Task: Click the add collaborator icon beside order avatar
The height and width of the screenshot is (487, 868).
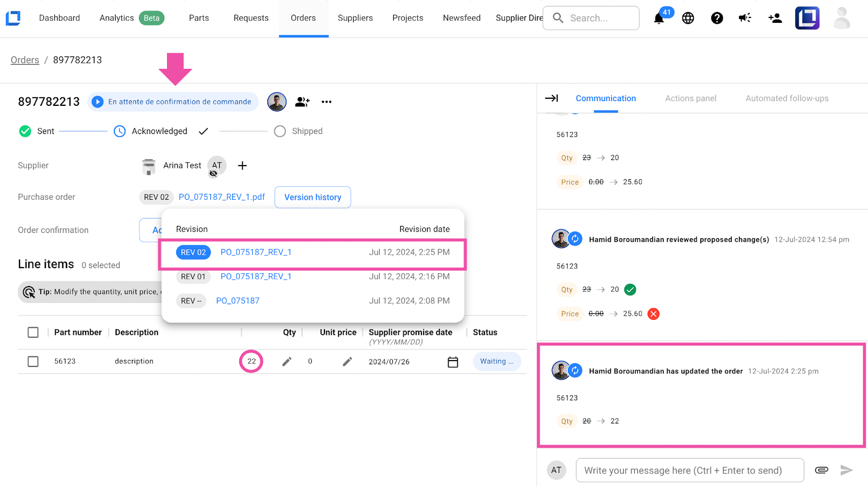Action: (x=302, y=102)
